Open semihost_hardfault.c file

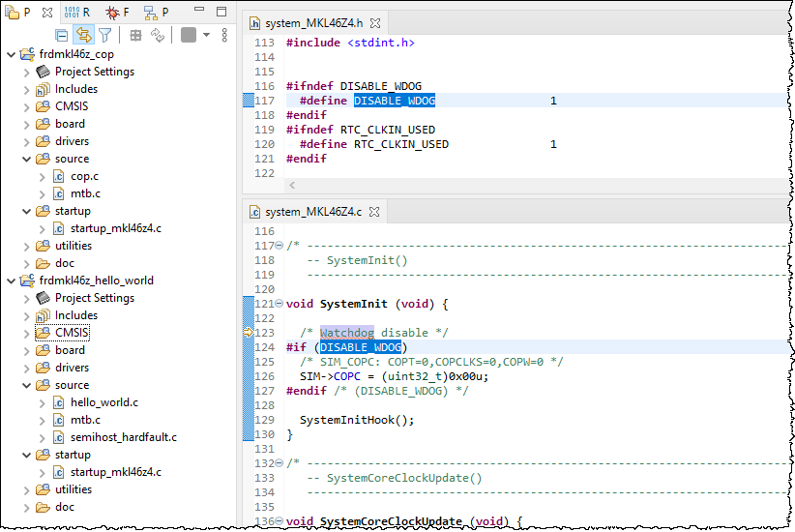coord(123,437)
